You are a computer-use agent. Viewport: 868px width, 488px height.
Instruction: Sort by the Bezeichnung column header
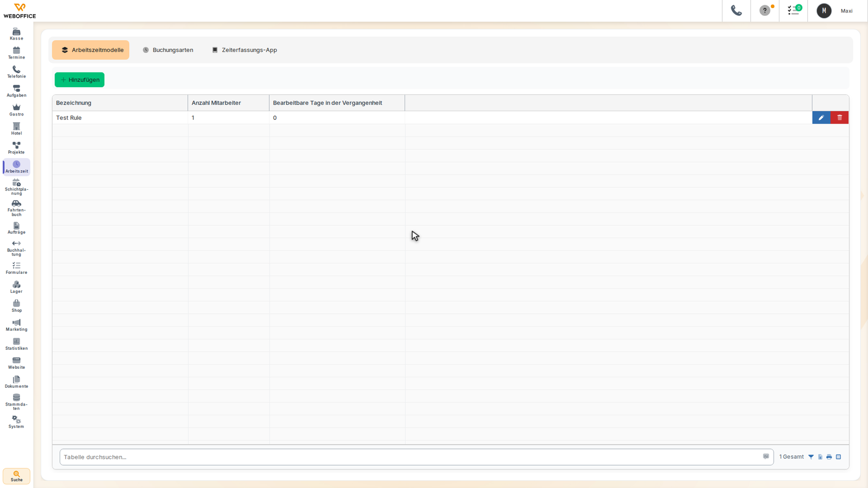pos(120,103)
